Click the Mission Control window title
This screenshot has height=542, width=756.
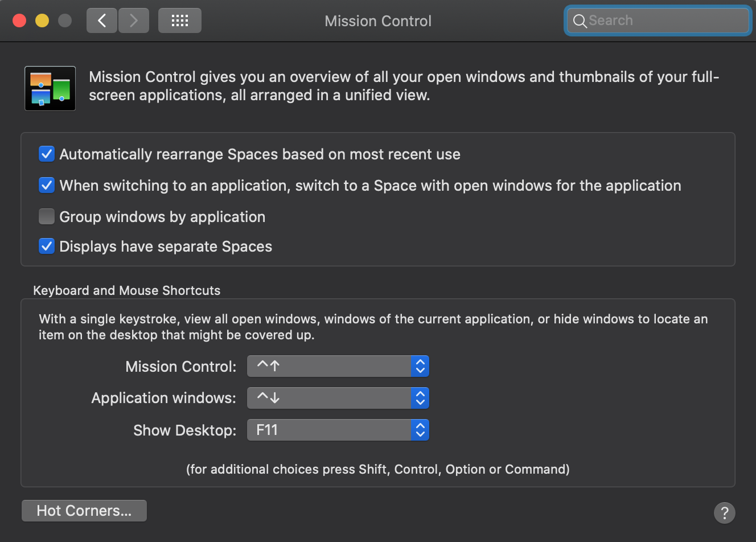tap(378, 21)
